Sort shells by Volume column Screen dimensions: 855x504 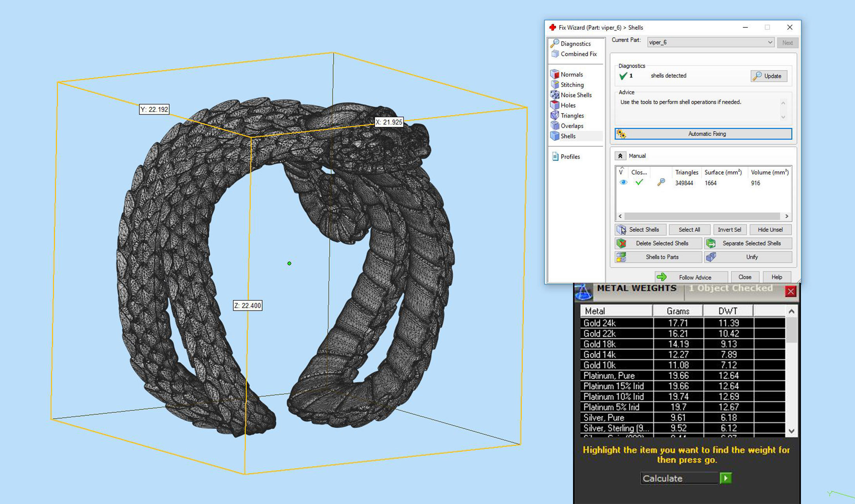pos(769,172)
